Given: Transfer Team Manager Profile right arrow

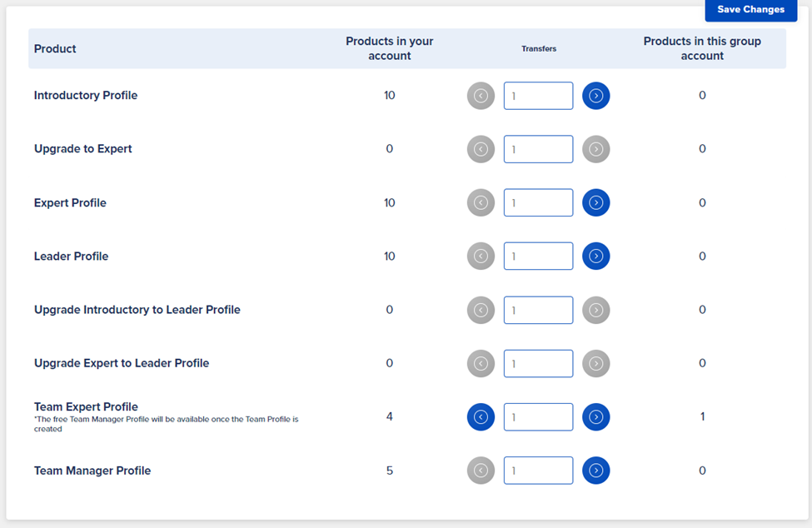Looking at the screenshot, I should 595,471.
